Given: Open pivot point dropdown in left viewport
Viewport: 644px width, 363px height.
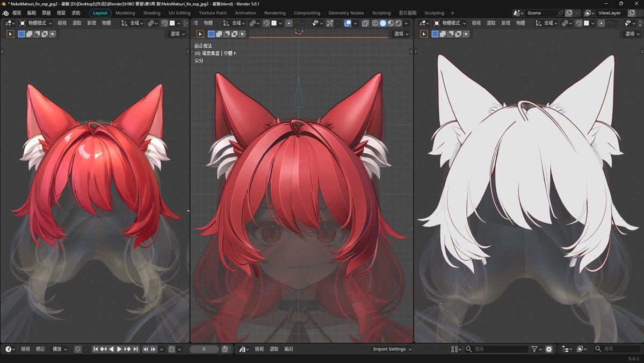Looking at the screenshot, I should point(152,23).
